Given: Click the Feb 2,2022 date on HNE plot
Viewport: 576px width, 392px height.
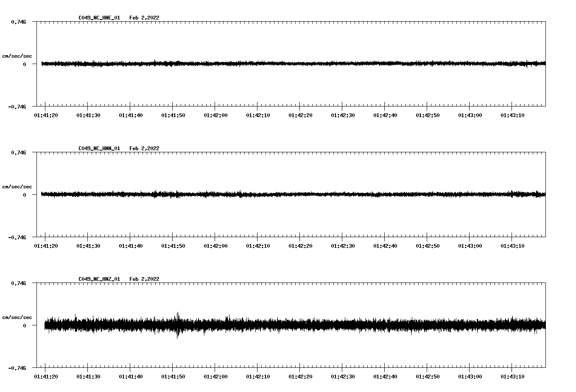Looking at the screenshot, I should click(x=145, y=18).
